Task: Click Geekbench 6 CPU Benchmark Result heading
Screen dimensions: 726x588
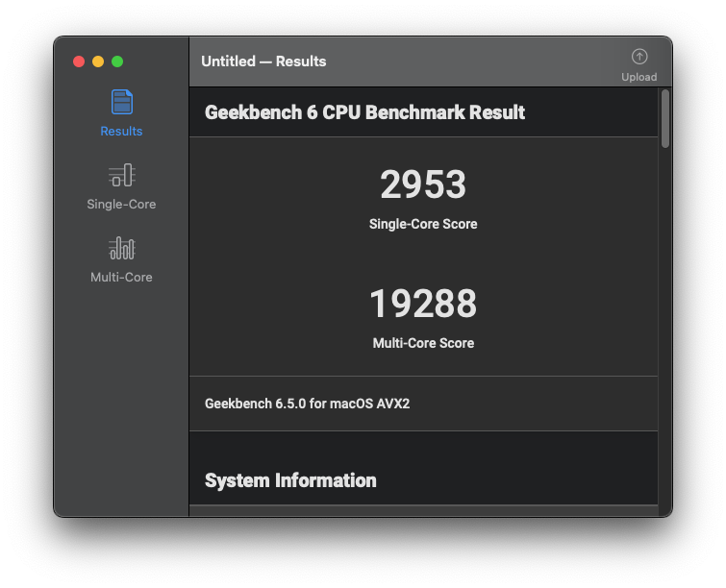Action: (x=364, y=112)
